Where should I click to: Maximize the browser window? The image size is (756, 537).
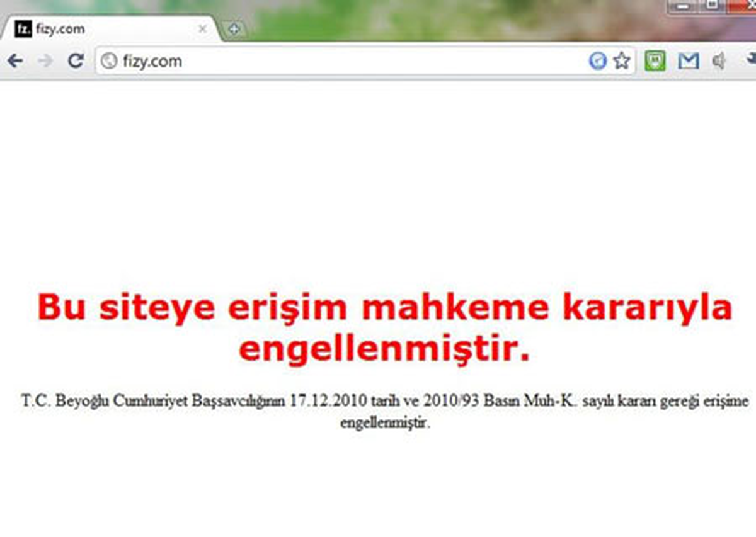click(x=713, y=6)
